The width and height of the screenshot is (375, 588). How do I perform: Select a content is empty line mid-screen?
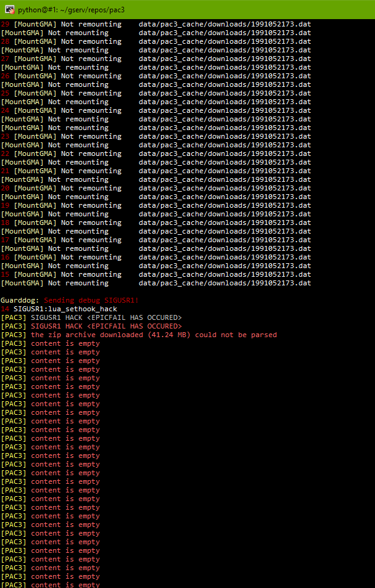52,464
